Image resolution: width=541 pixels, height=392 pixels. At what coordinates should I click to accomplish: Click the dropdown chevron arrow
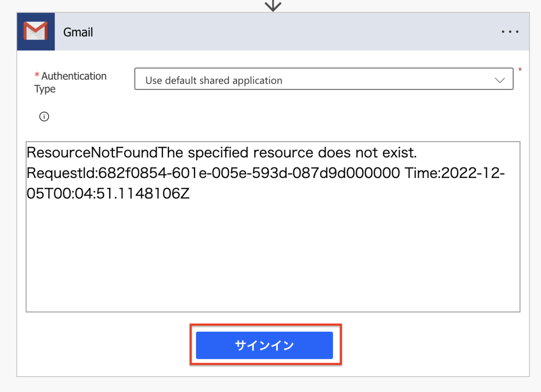tap(500, 80)
